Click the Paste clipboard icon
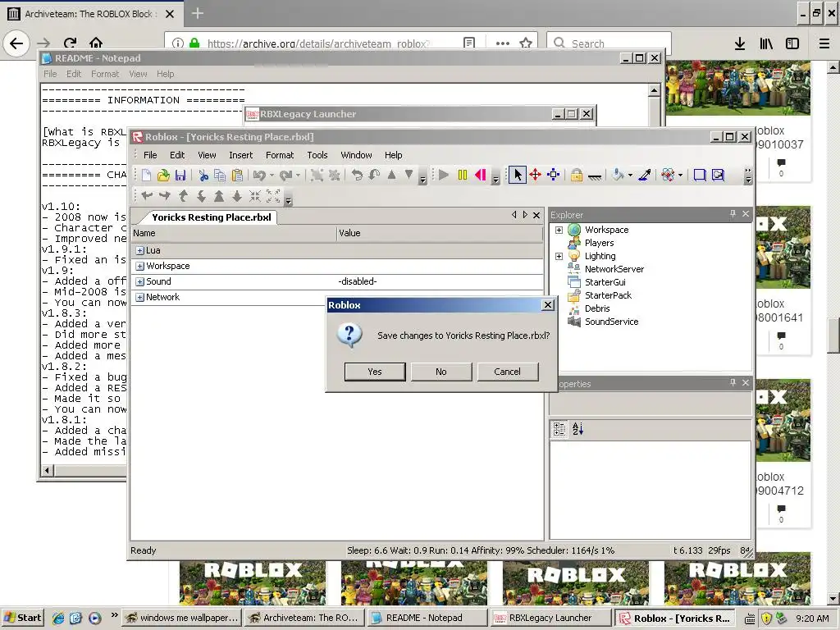 pyautogui.click(x=237, y=176)
